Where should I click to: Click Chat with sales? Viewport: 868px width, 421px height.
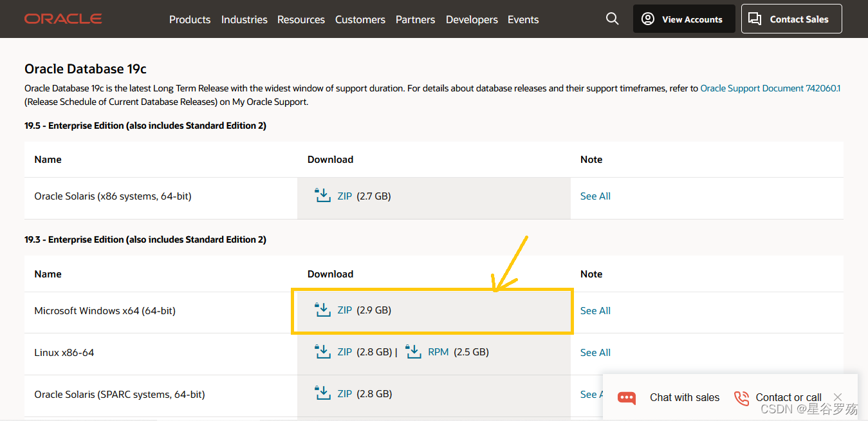click(x=685, y=397)
